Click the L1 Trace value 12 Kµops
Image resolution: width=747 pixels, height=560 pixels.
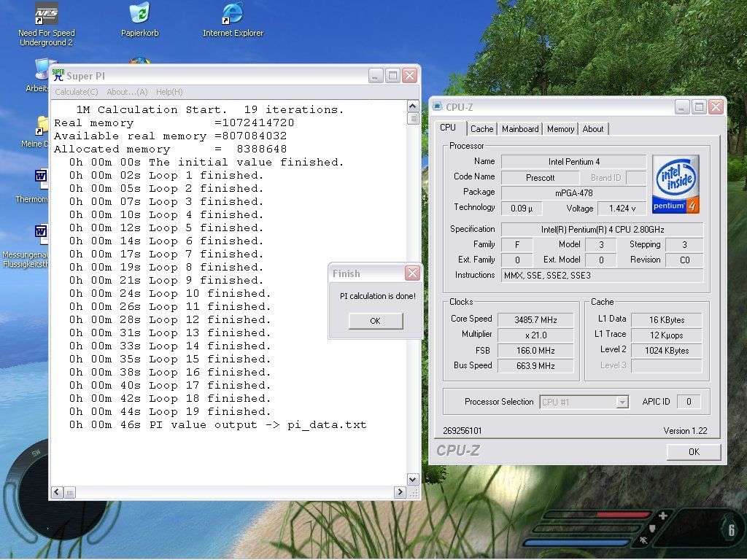tap(666, 335)
